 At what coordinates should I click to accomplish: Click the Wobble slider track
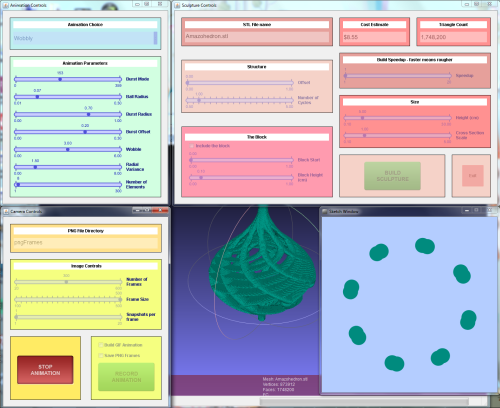point(68,149)
